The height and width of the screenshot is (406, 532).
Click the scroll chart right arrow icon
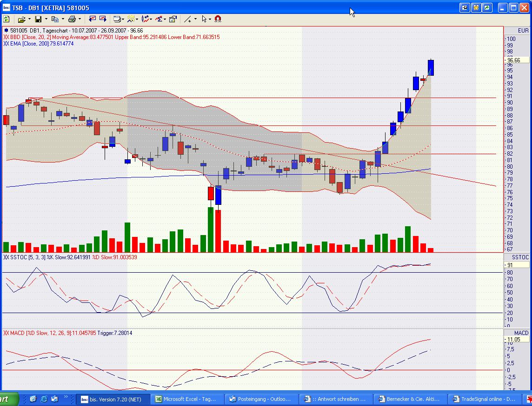click(102, 19)
